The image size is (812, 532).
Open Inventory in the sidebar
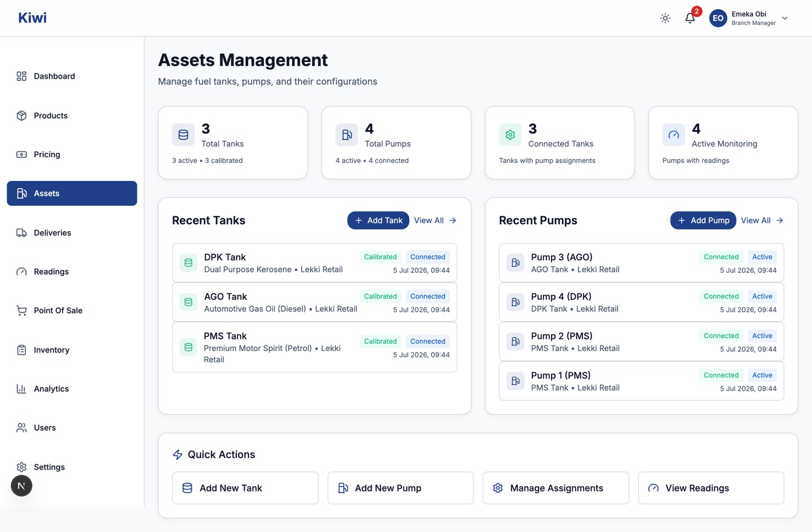tap(72, 350)
